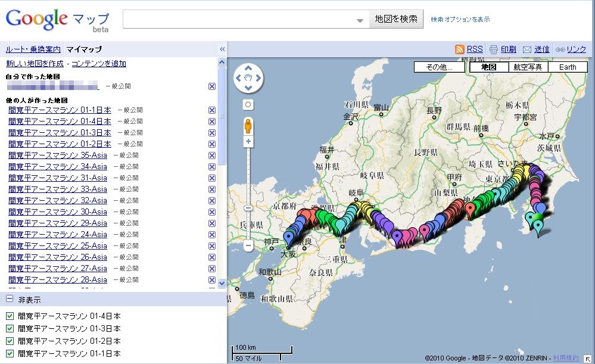This screenshot has height=364, width=595.
Task: Open the search box dropdown arrow
Action: 360,20
